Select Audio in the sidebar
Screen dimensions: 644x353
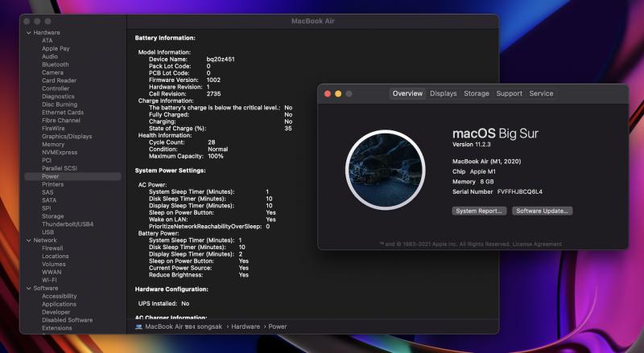50,56
